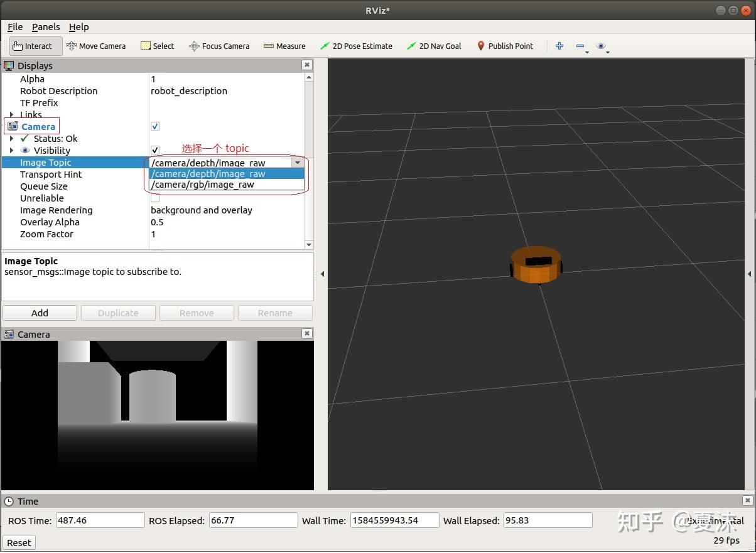Click the Focus Camera tool
The image size is (756, 553).
click(219, 46)
